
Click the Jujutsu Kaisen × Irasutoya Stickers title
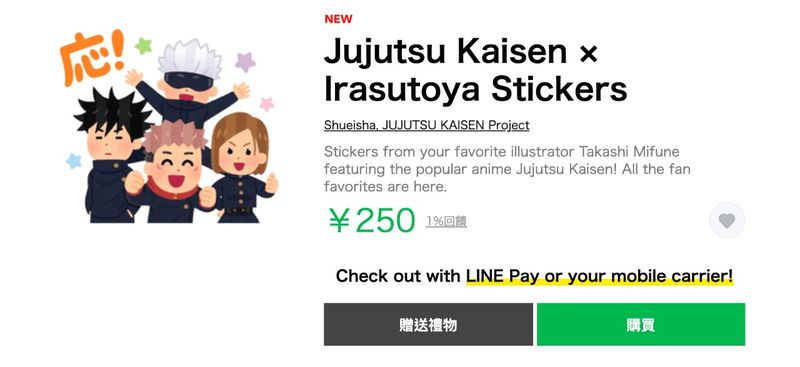tap(476, 70)
